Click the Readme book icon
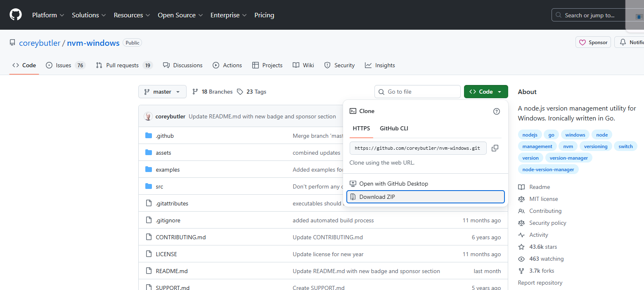Image resolution: width=644 pixels, height=290 pixels. click(521, 187)
